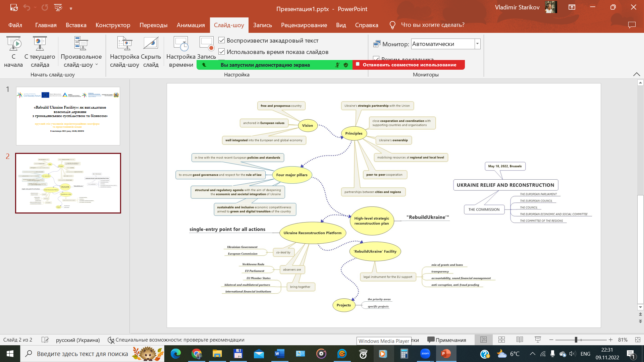The width and height of the screenshot is (644, 362).
Task: Click the Redo icon in quick access toolbar
Action: pos(45,7)
